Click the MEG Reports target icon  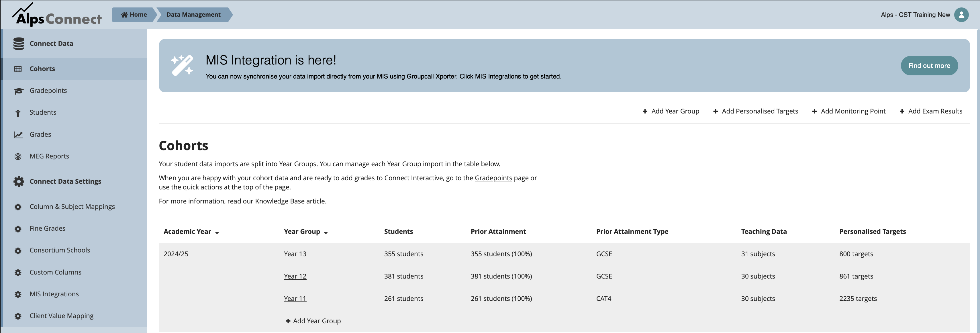[x=18, y=156]
